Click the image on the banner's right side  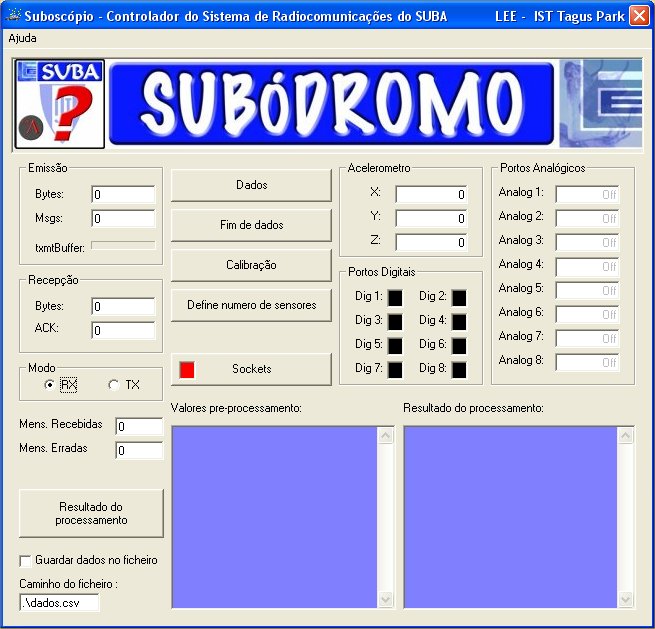[x=599, y=103]
